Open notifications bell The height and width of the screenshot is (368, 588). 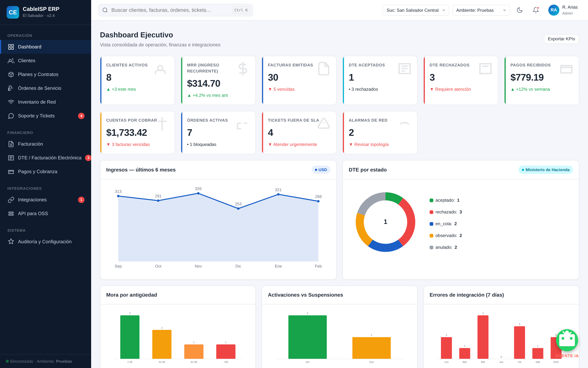[x=536, y=10]
